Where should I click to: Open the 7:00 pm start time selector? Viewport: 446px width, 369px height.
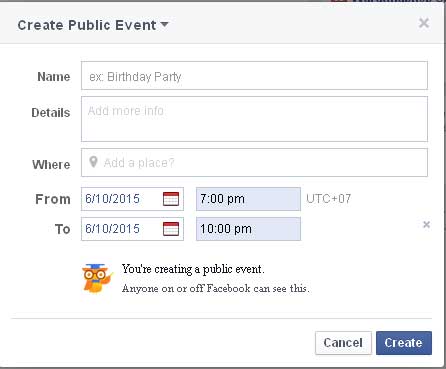click(248, 199)
